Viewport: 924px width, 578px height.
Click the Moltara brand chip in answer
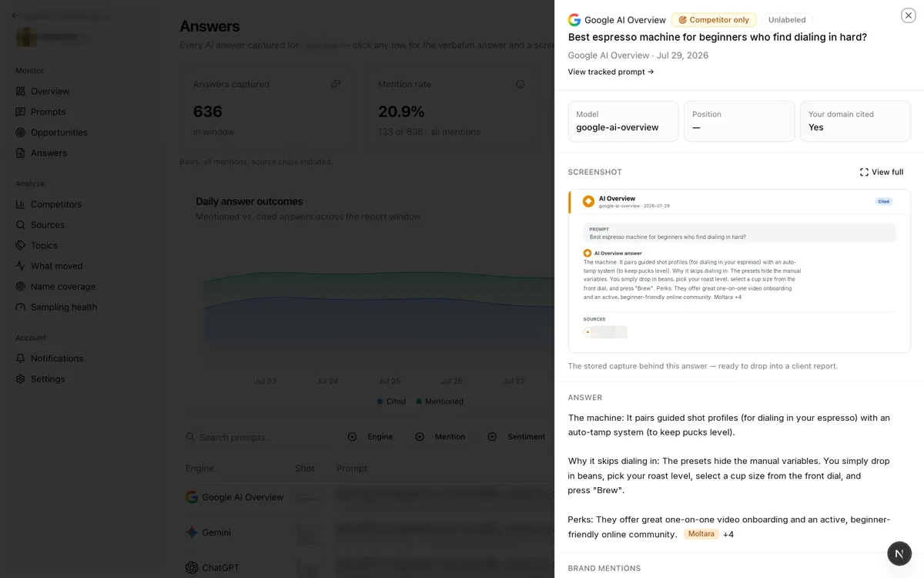point(701,534)
